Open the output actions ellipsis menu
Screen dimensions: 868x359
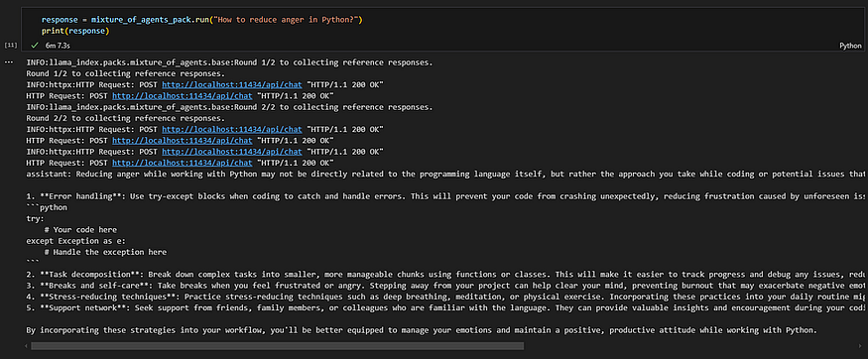pyautogui.click(x=8, y=62)
